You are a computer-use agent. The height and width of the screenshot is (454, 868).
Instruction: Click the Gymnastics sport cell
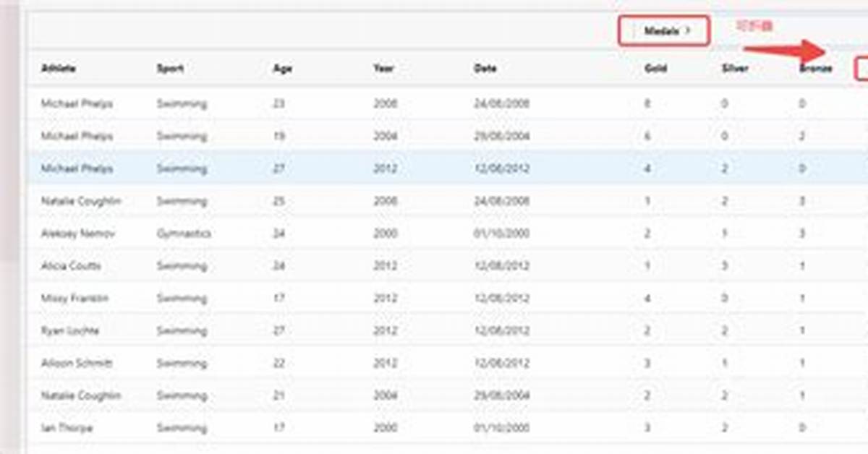184,234
